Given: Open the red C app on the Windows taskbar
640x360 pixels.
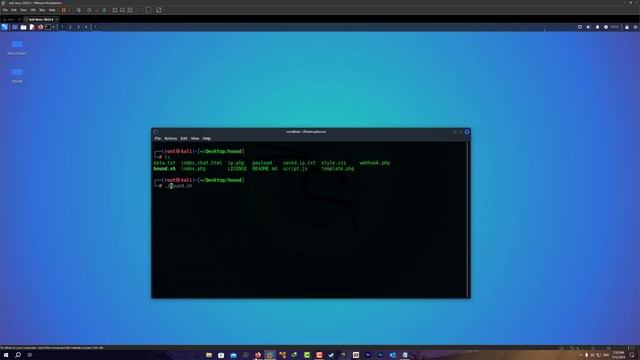Looking at the screenshot, I should (319, 355).
